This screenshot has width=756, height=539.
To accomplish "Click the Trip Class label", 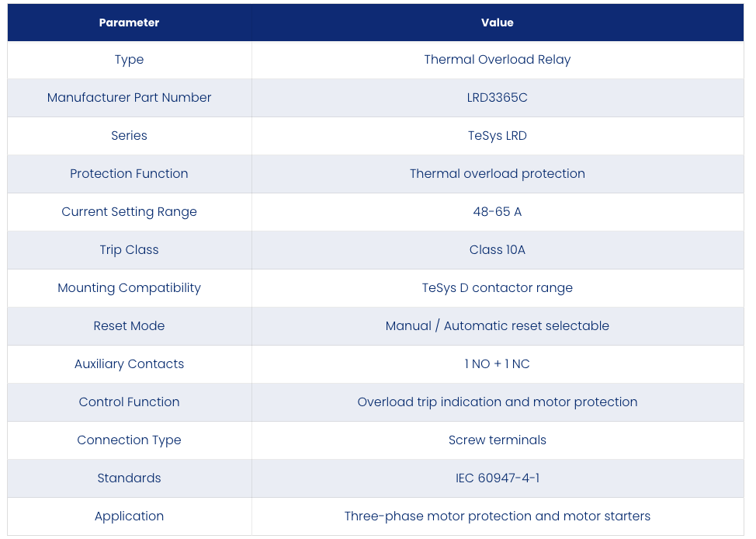I will [x=129, y=250].
